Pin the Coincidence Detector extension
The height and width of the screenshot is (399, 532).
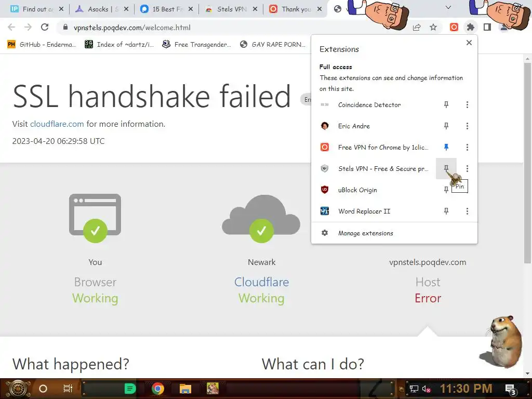tap(446, 105)
